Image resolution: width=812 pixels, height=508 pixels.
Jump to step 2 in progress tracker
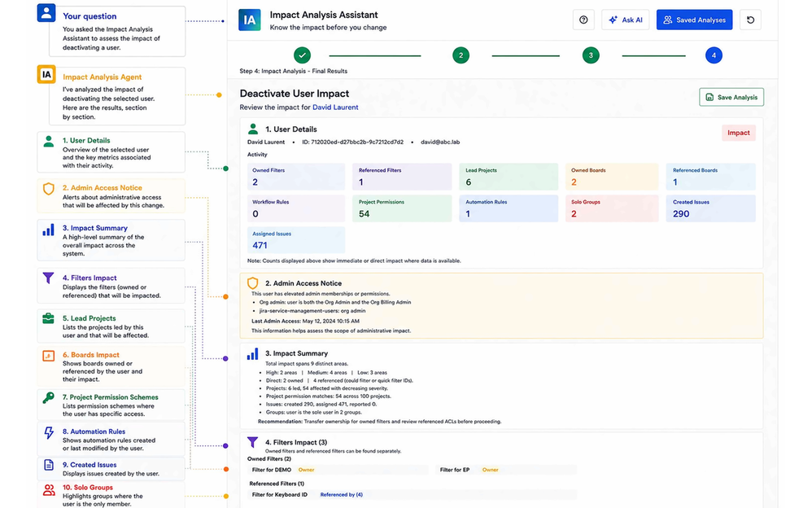(461, 55)
